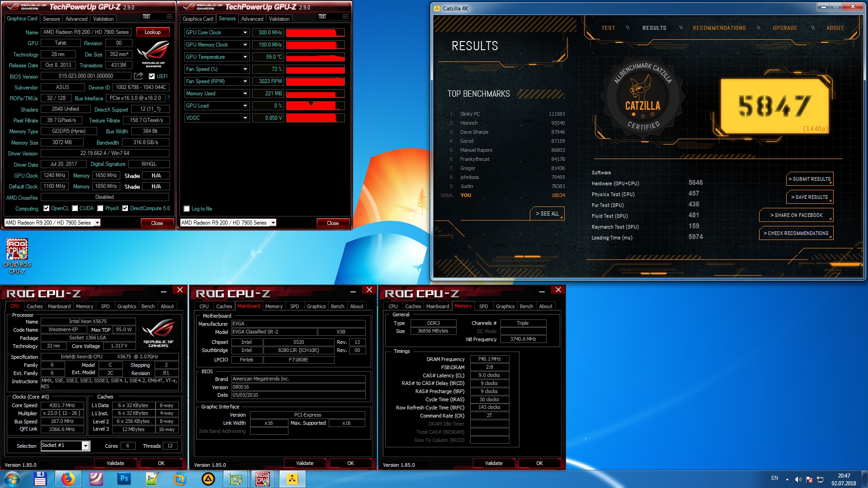Open Advanced tab in left GPU-Z window
Viewport: 868px width, 488px height.
tap(76, 19)
